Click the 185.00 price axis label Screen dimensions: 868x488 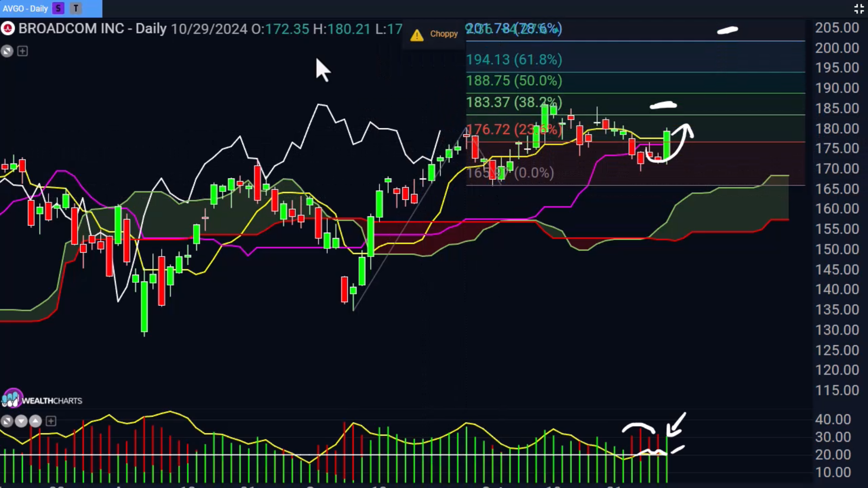(837, 108)
